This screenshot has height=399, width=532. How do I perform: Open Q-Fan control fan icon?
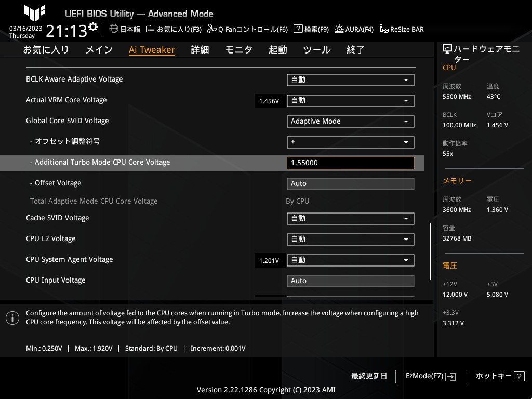212,29
